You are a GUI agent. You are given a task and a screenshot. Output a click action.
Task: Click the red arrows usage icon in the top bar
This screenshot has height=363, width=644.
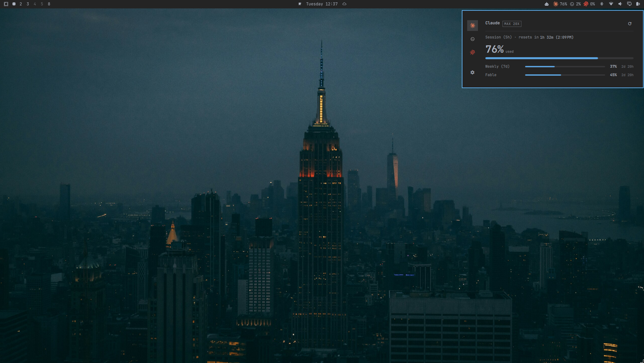pyautogui.click(x=586, y=4)
